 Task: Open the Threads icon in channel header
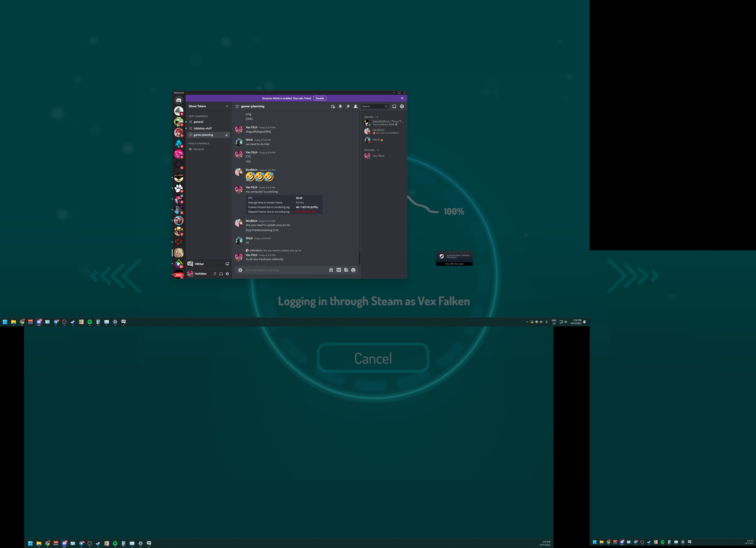pyautogui.click(x=333, y=106)
